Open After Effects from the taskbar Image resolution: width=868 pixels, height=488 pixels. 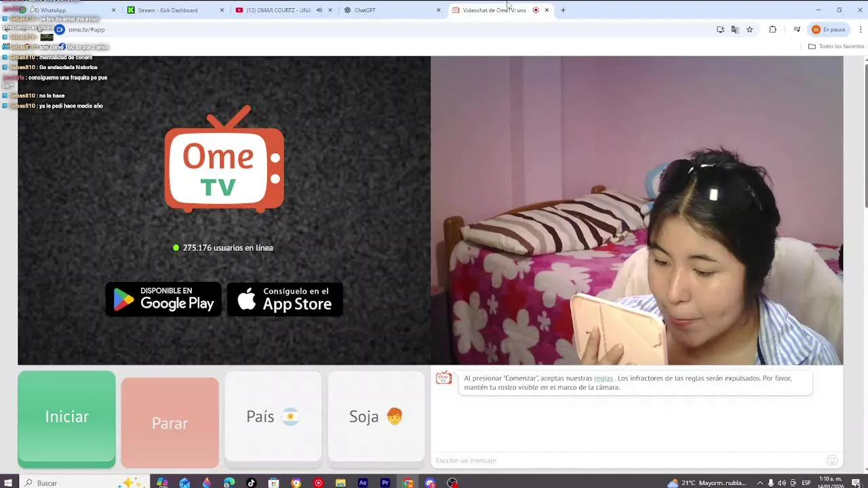(363, 483)
